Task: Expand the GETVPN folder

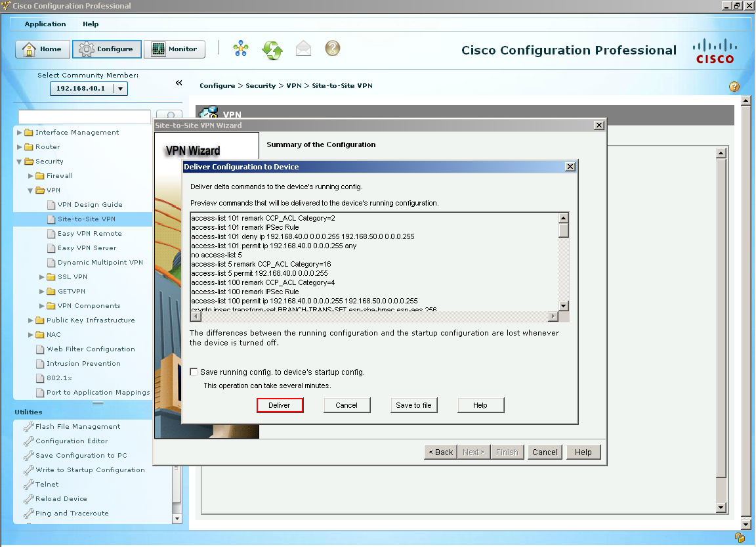Action: pyautogui.click(x=41, y=292)
